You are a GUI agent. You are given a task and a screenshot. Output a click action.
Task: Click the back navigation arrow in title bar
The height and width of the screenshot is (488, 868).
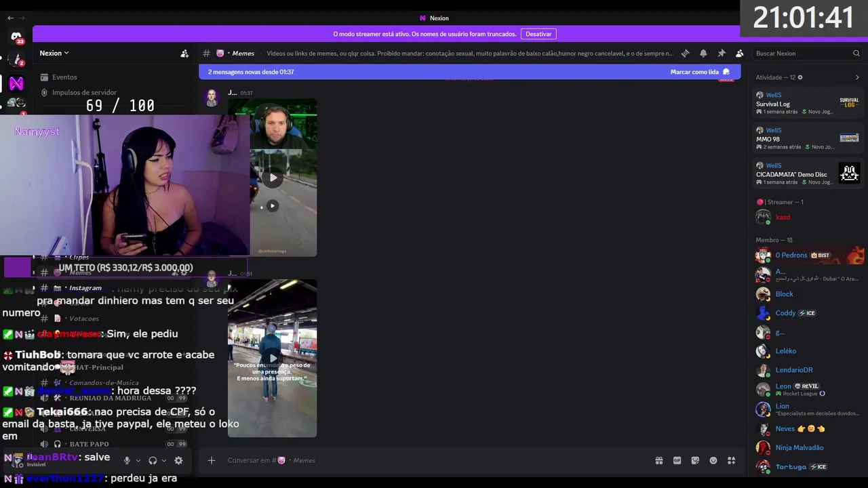[x=10, y=18]
